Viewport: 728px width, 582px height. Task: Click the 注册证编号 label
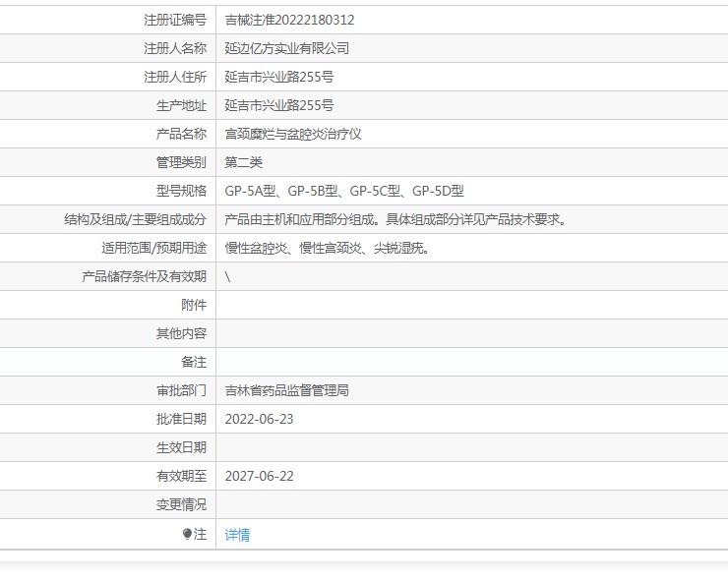coord(175,20)
